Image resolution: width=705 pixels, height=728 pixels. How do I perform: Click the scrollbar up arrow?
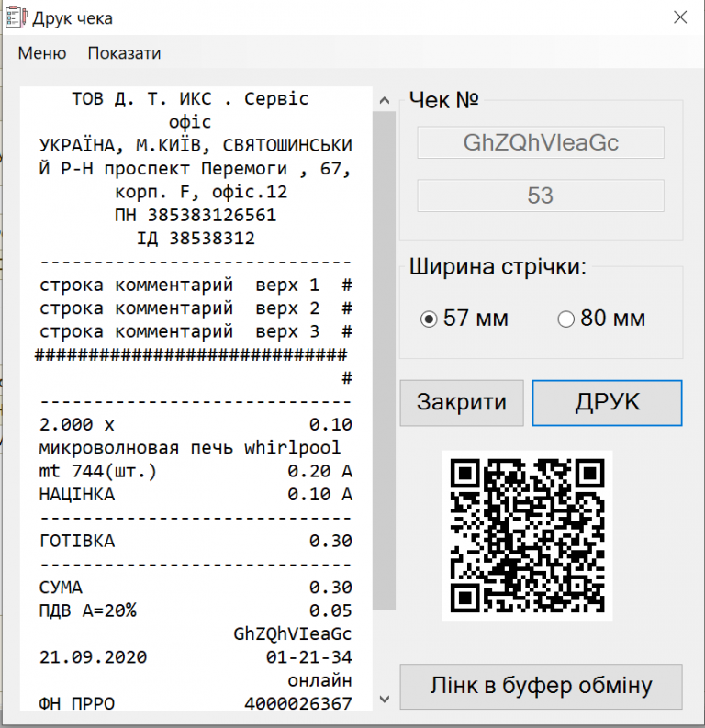pyautogui.click(x=385, y=100)
